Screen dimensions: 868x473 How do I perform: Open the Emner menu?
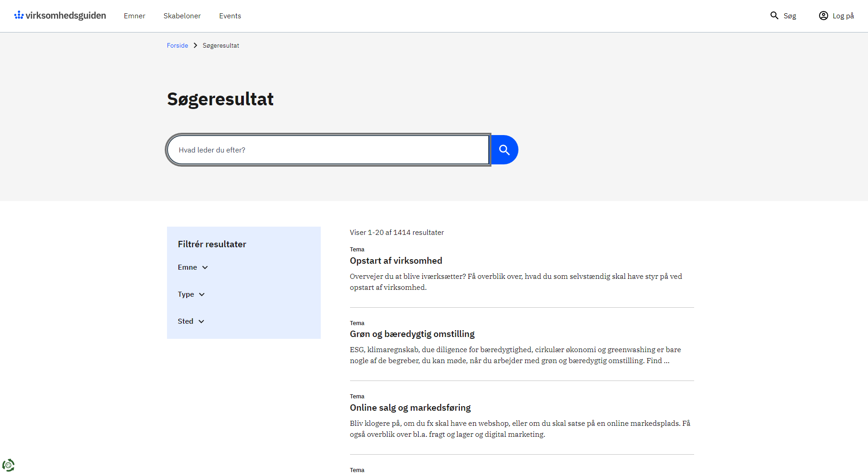point(135,16)
